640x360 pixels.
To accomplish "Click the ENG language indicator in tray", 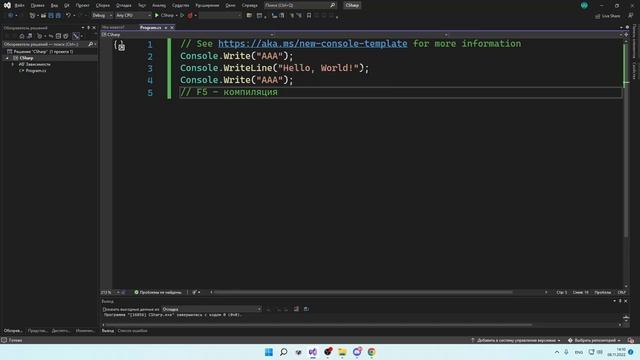I will (x=579, y=352).
